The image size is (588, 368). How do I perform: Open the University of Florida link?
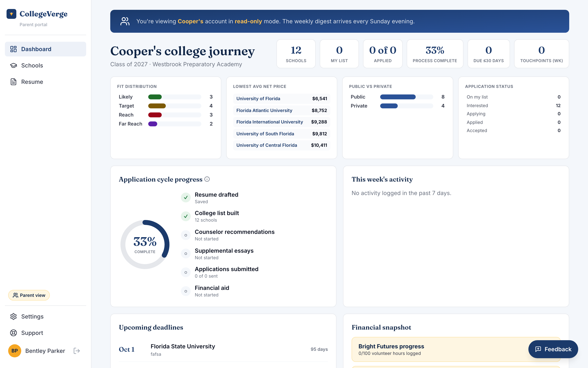point(258,99)
